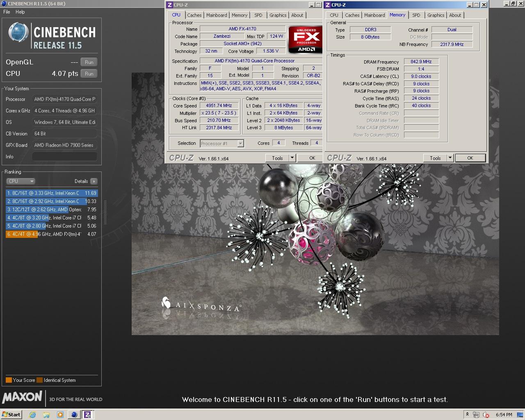Open Internet Explorer from the taskbar
525x420 pixels.
(x=33, y=415)
